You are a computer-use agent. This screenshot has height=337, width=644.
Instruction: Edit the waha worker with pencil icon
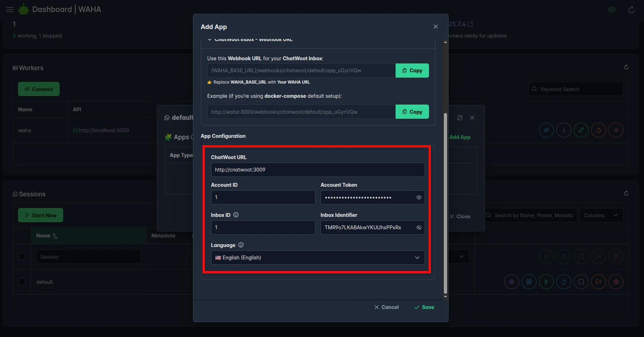pos(581,130)
